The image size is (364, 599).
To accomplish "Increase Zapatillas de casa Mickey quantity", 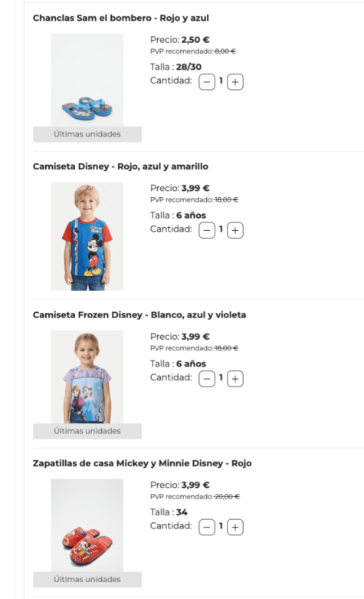I will 235,527.
